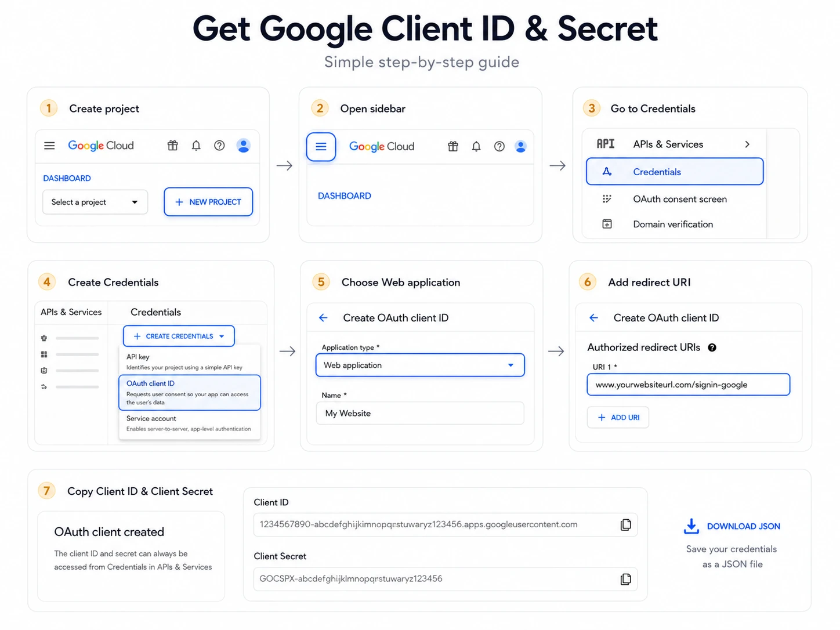Screen dimensions: 840x630
Task: Choose Service account option
Action: pyautogui.click(x=190, y=423)
